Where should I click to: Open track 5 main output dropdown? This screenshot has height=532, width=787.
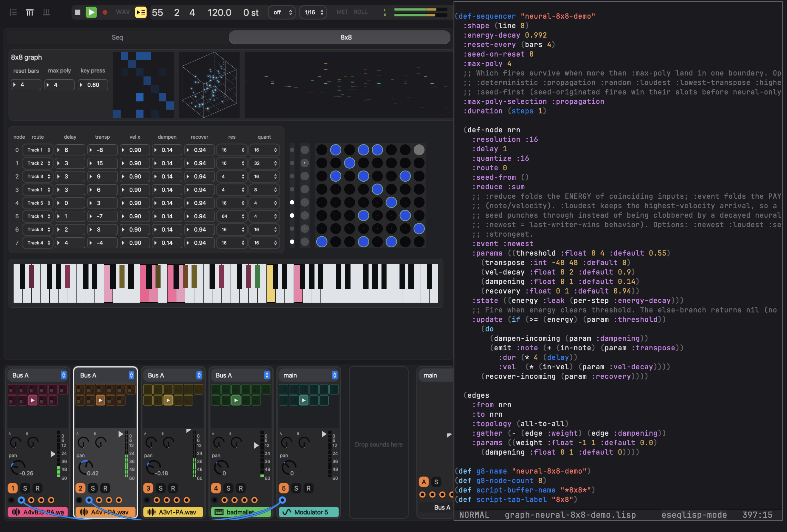[x=308, y=375]
